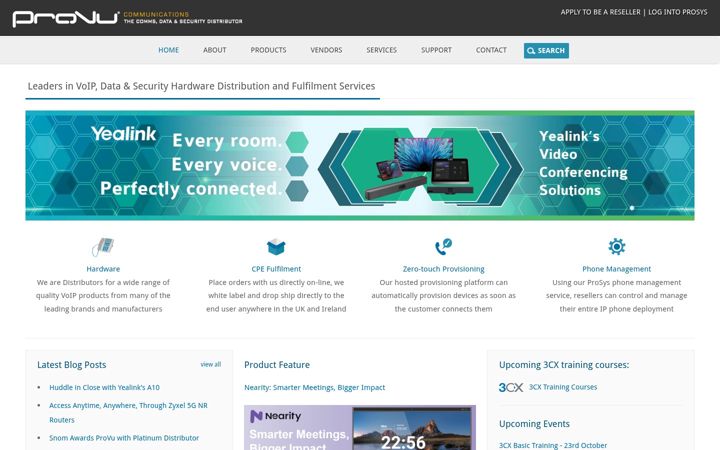Click the blue Search button
720x450 pixels.
(546, 51)
